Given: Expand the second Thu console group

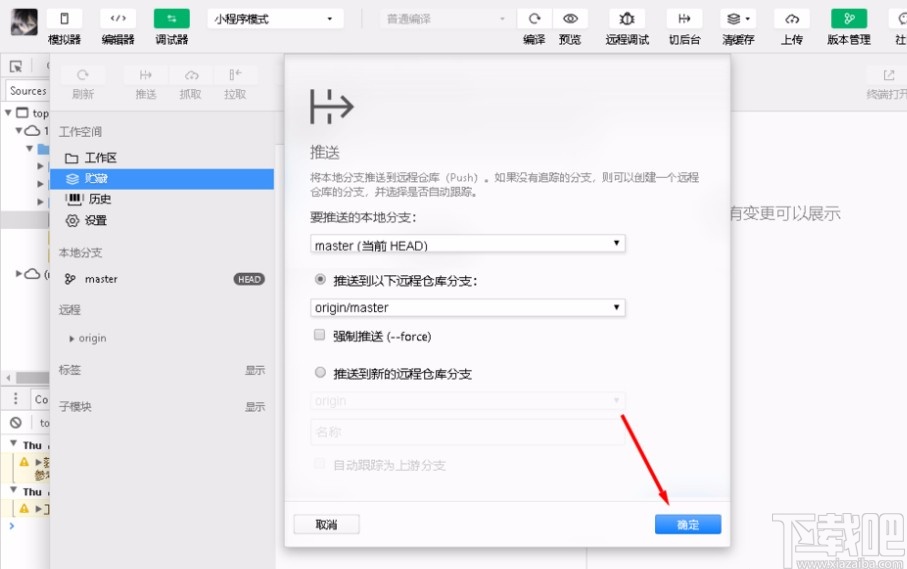Looking at the screenshot, I should click(x=13, y=490).
